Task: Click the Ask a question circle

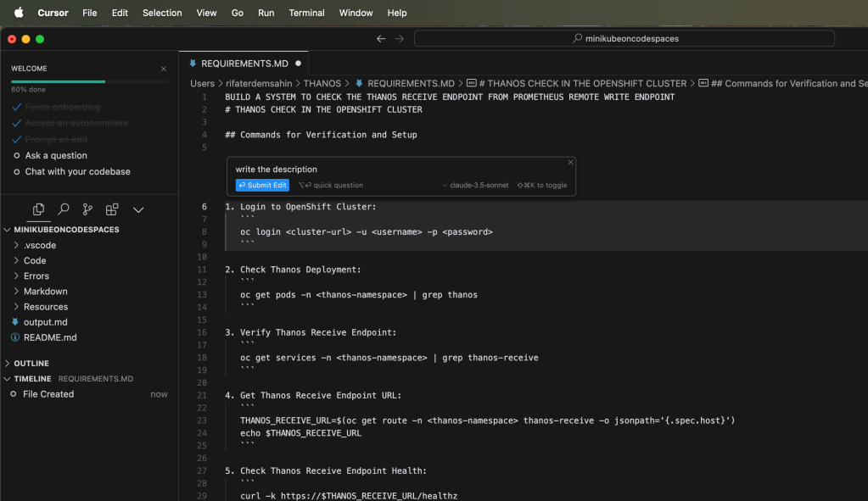Action: [x=17, y=156]
